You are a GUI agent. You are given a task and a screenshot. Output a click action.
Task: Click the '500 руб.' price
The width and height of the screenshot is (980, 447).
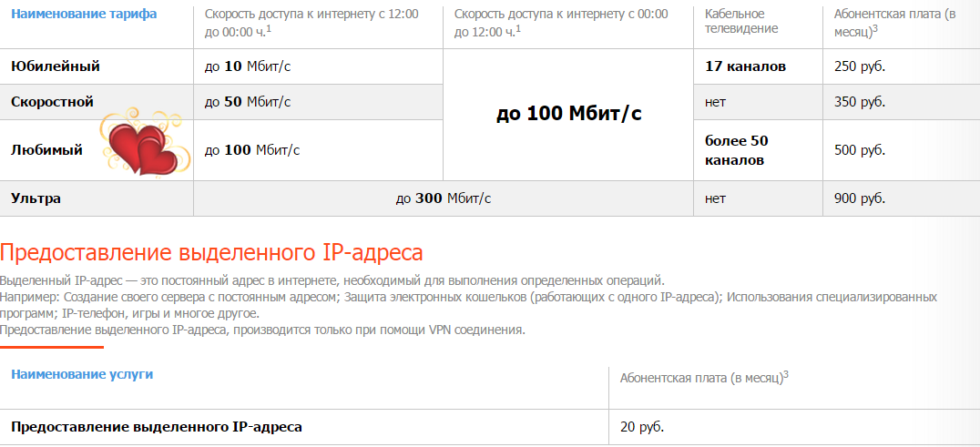(x=860, y=150)
